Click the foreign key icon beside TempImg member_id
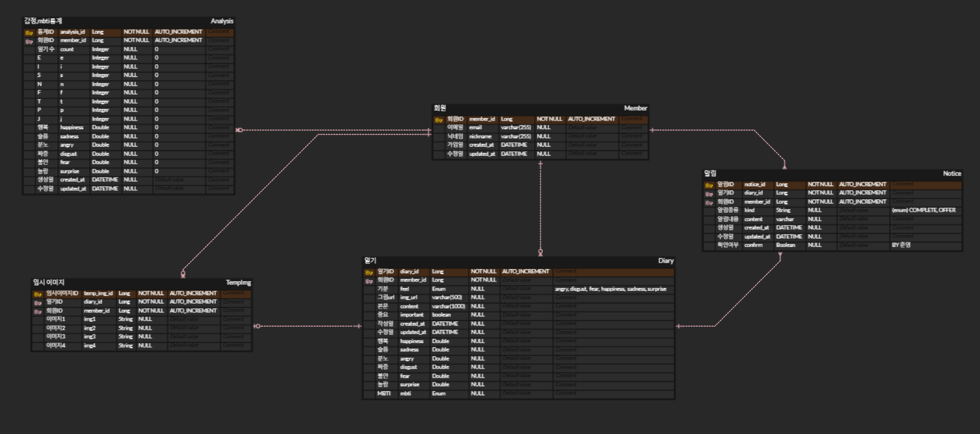Screen dimensions: 980x434 38,311
